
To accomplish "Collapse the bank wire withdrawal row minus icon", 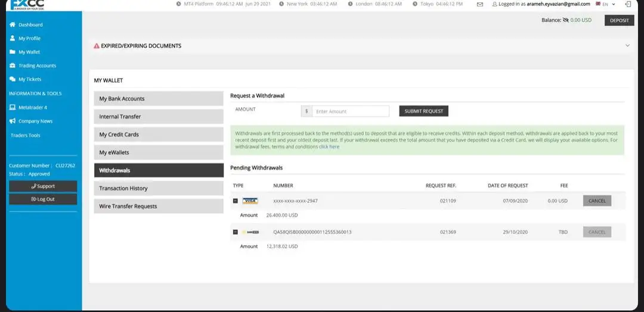I will click(236, 232).
